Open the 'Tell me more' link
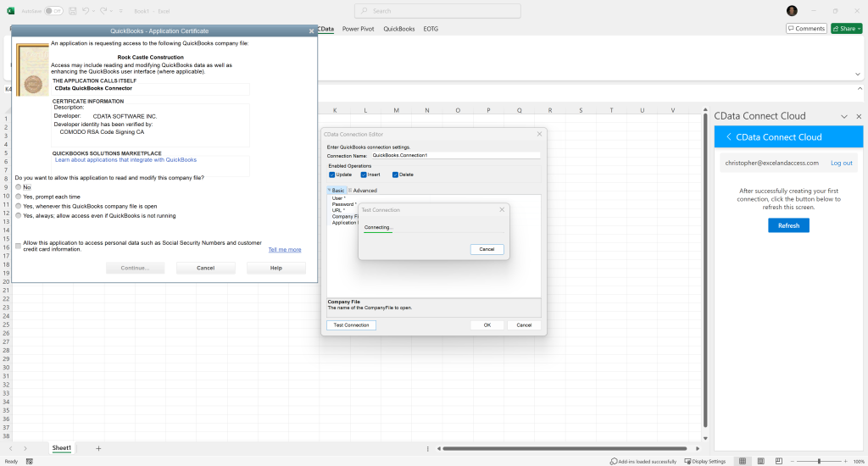 point(285,250)
